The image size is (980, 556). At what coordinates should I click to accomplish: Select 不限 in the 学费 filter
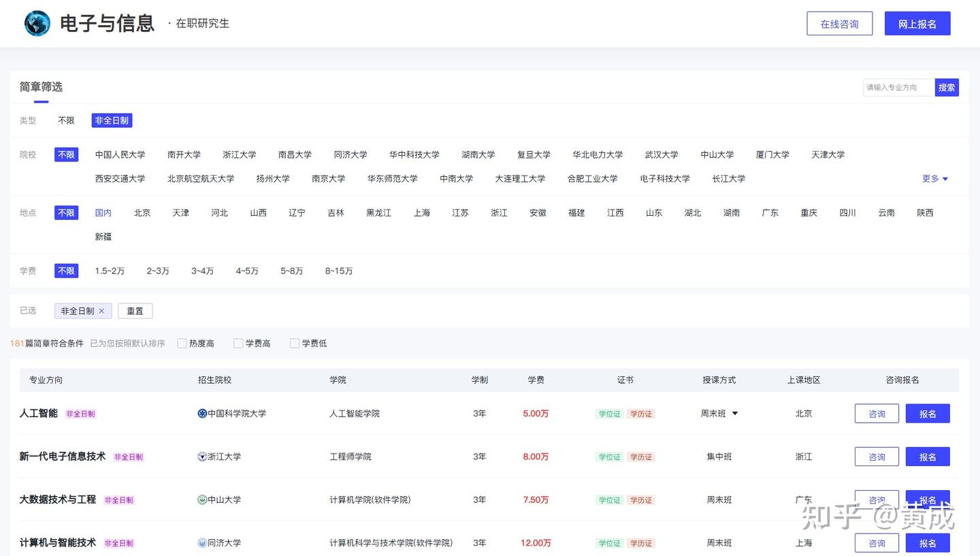click(x=66, y=271)
